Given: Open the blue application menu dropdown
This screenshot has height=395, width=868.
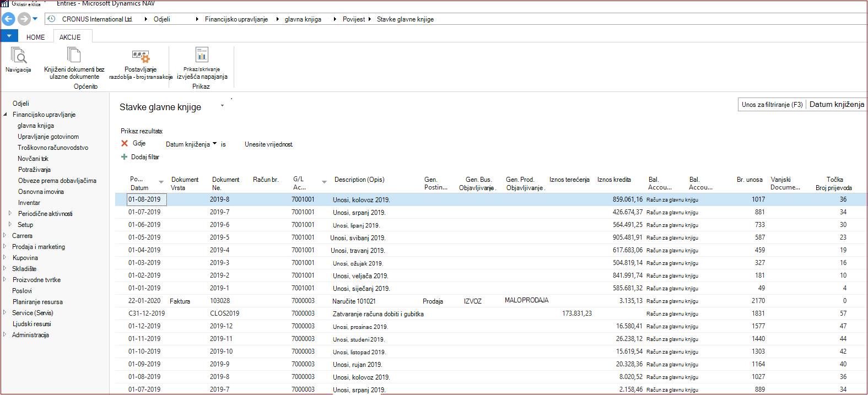Looking at the screenshot, I should point(9,36).
